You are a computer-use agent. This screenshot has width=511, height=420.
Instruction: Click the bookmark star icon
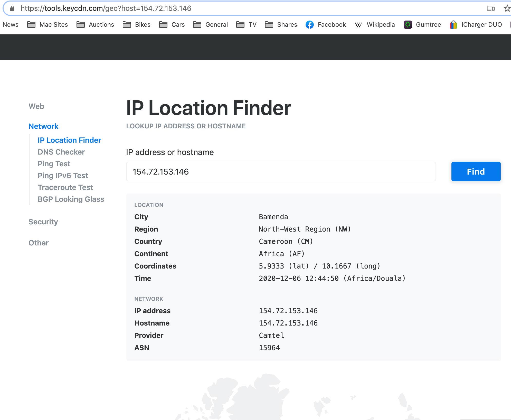(507, 8)
